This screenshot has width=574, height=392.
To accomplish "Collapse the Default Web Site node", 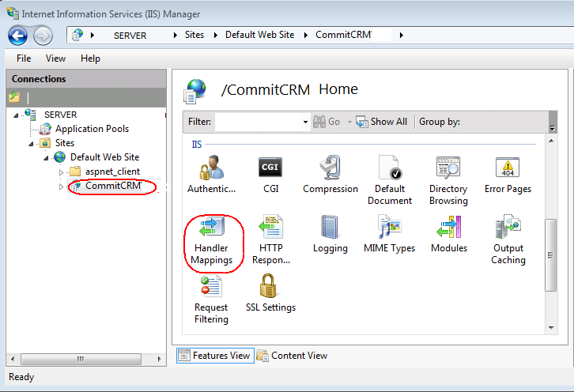I will (x=47, y=157).
